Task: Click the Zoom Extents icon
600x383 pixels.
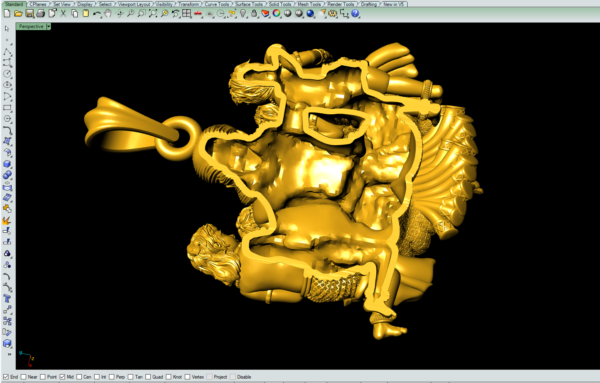Action: click(153, 14)
